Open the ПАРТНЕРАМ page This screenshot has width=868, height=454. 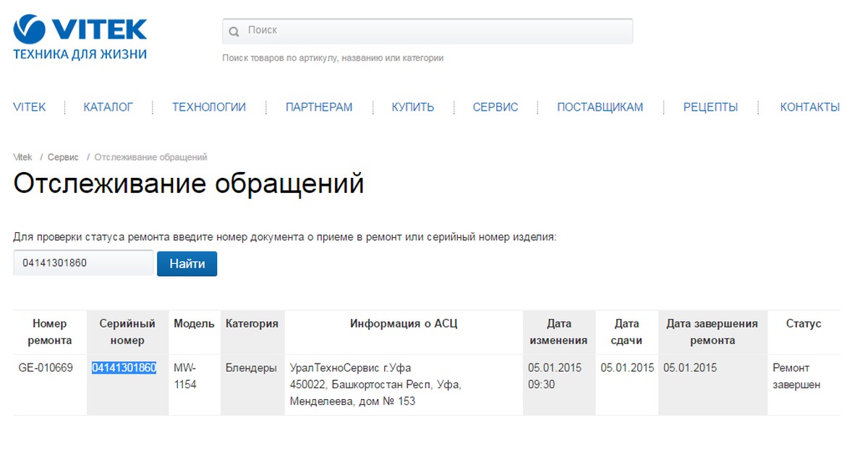click(319, 107)
